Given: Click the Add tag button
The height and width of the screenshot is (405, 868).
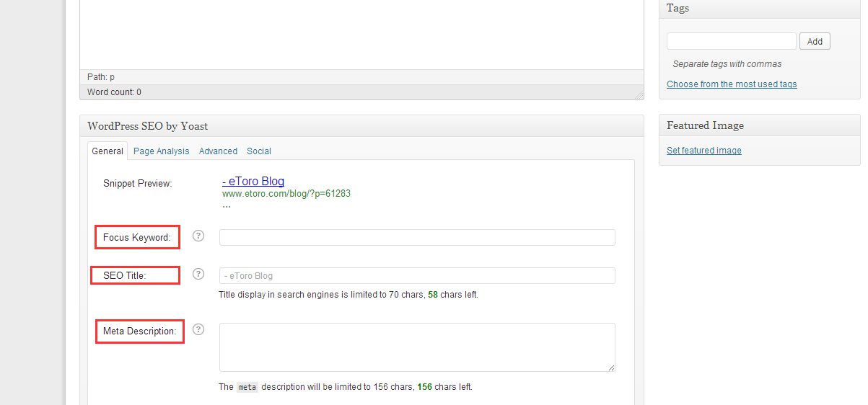Looking at the screenshot, I should 815,41.
